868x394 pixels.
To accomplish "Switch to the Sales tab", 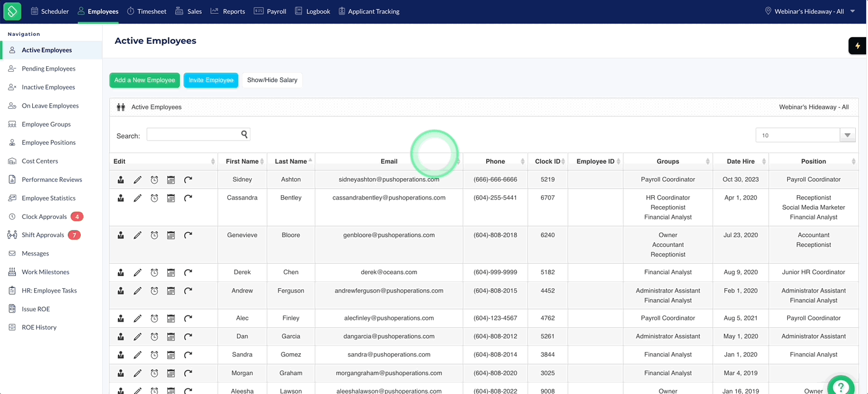I will pyautogui.click(x=188, y=11).
